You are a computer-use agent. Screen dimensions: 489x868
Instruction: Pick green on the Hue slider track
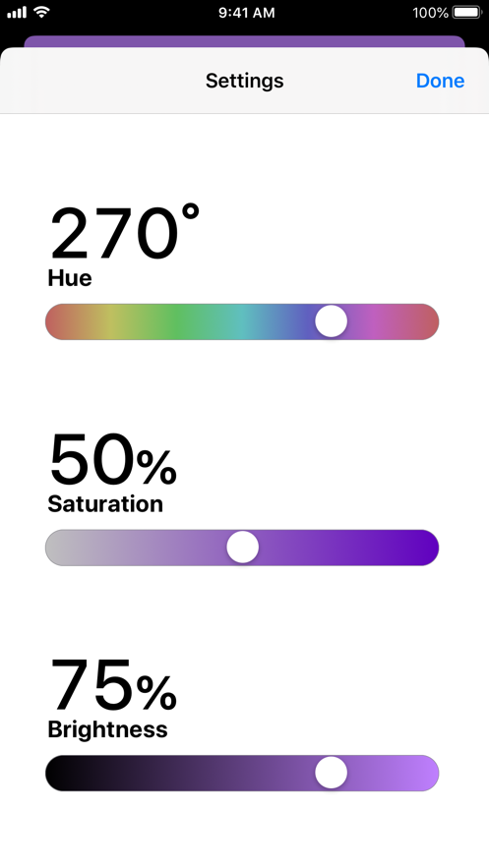point(176,321)
